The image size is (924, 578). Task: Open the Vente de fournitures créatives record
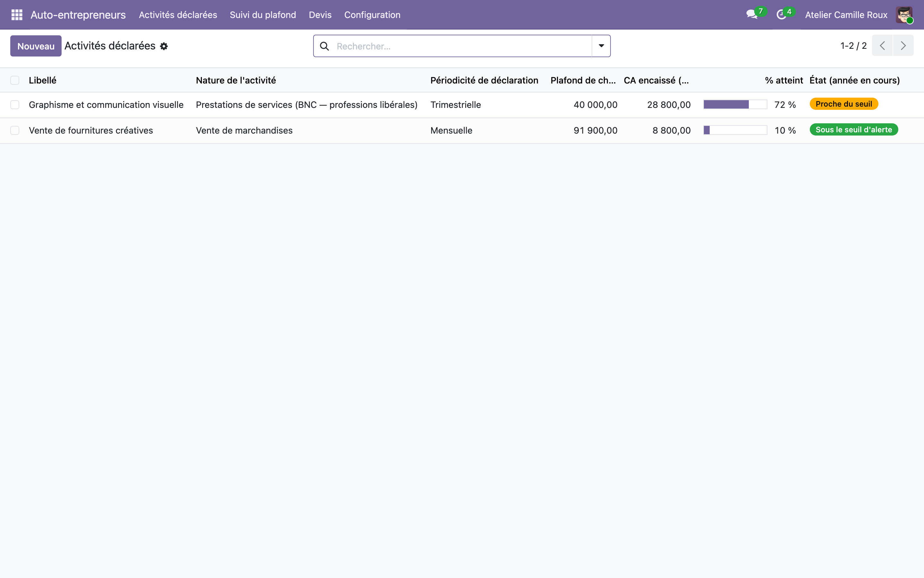(x=91, y=130)
